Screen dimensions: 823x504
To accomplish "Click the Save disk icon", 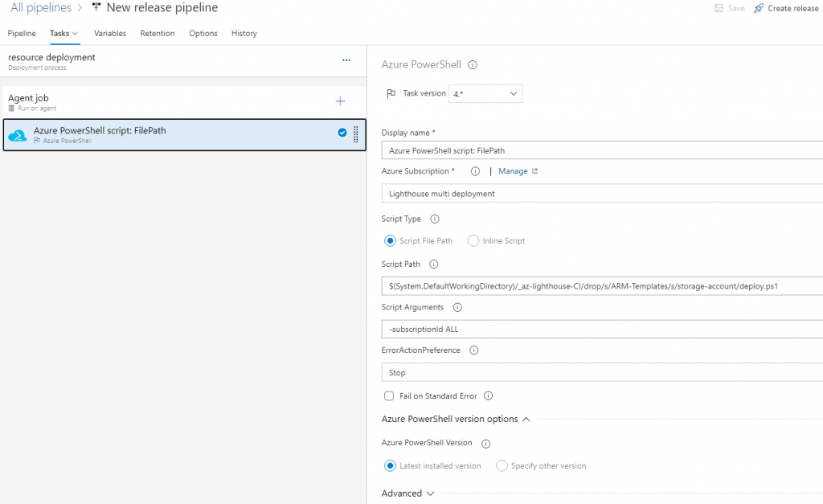I will (719, 8).
